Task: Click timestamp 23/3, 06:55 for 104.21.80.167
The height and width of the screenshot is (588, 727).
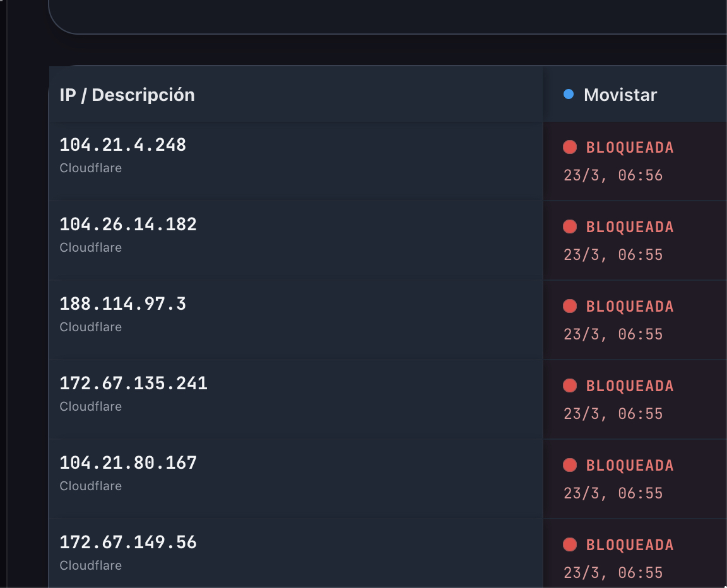Action: click(x=613, y=493)
